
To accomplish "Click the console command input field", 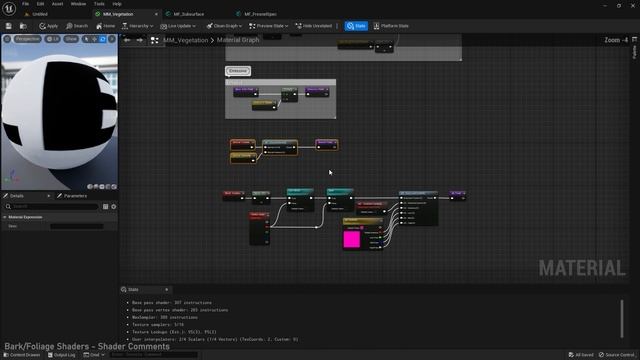I will [x=153, y=355].
